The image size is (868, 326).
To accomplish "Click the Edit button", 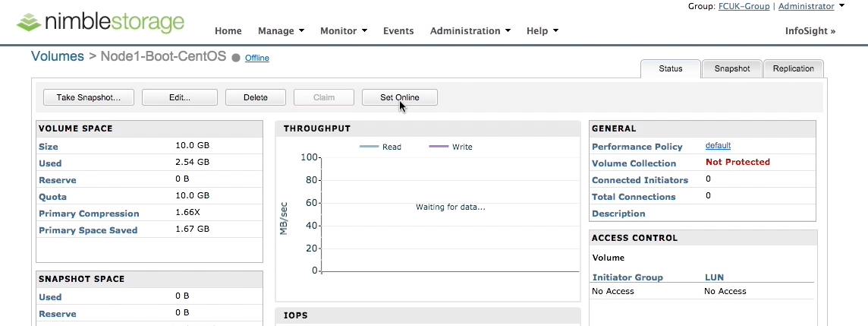I will coord(180,97).
